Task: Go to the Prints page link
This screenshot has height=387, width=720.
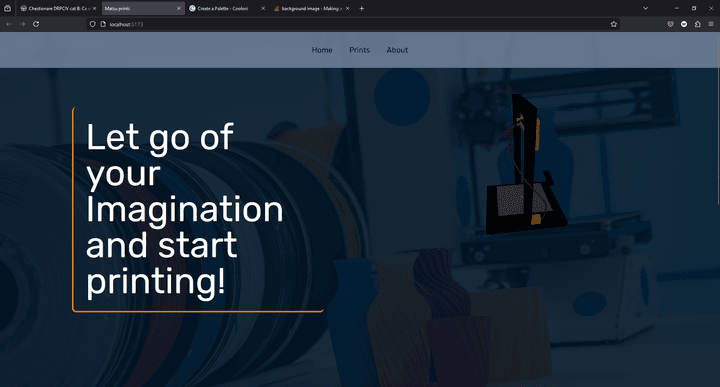Action: (x=359, y=50)
